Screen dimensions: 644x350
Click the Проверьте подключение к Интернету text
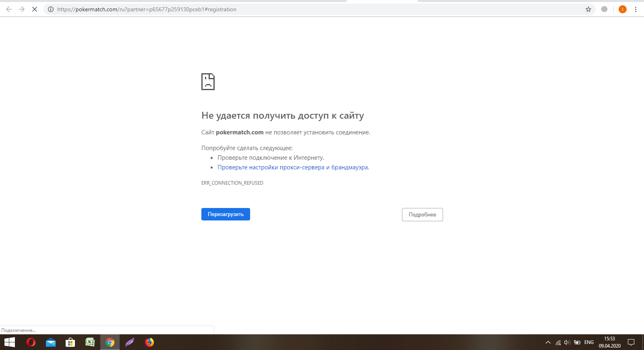coord(271,158)
